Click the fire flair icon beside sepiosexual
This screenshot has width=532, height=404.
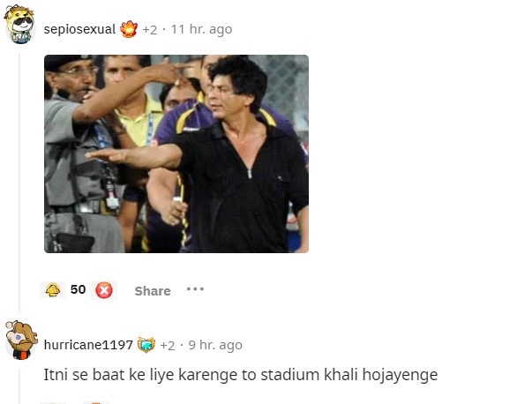(129, 29)
